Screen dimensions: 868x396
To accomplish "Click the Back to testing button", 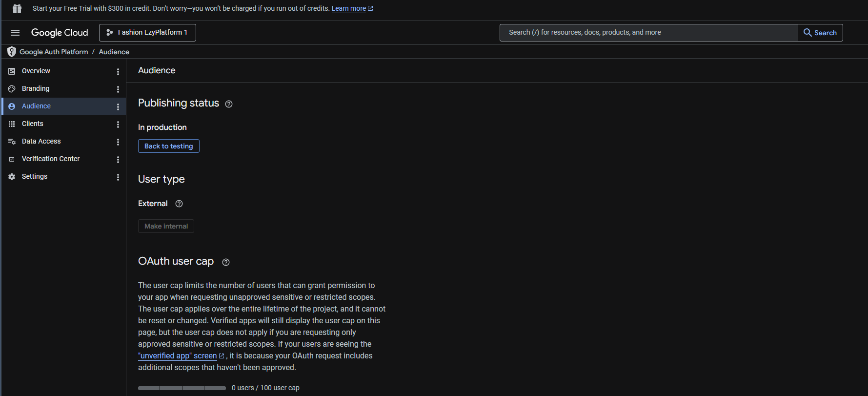I will point(169,146).
